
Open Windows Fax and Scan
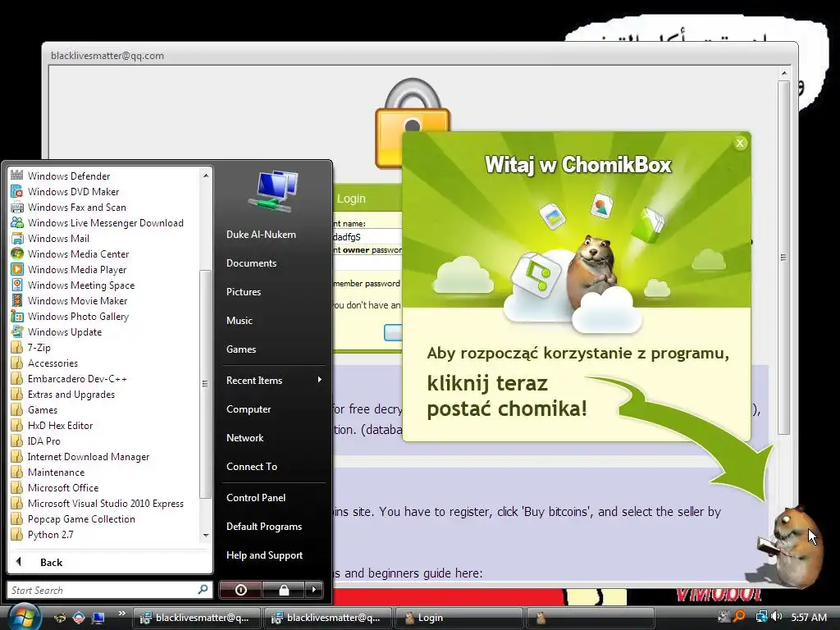[x=76, y=207]
